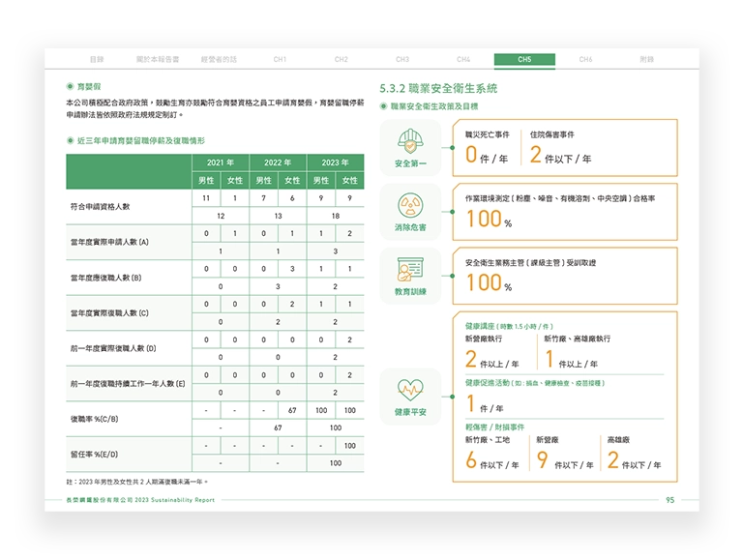Click the 當年度應復職人數 (B) row label
The image size is (743, 560).
pyautogui.click(x=105, y=278)
